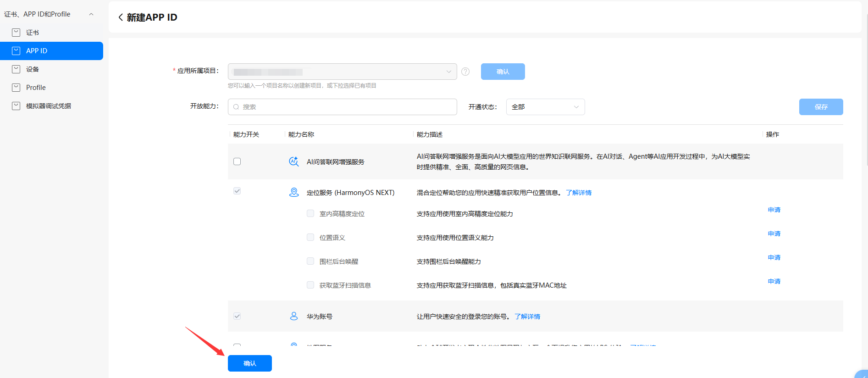
Task: Click the 保存 button
Action: (x=821, y=107)
